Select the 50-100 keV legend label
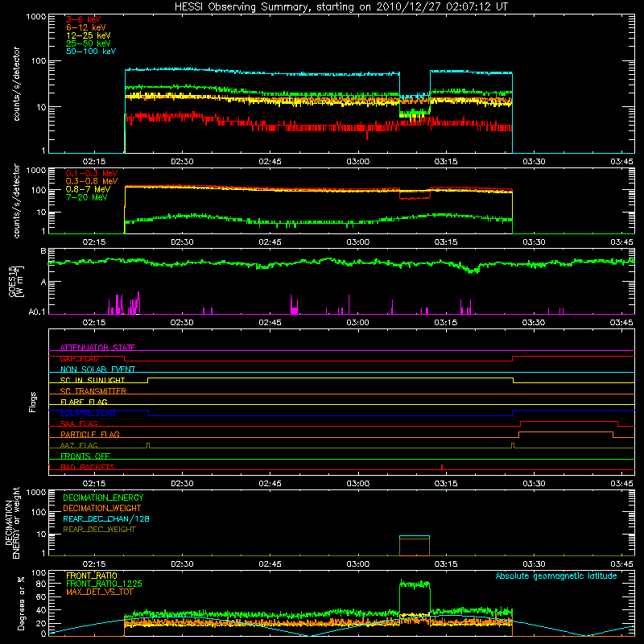Viewport: 644px width, 644px height. click(91, 52)
